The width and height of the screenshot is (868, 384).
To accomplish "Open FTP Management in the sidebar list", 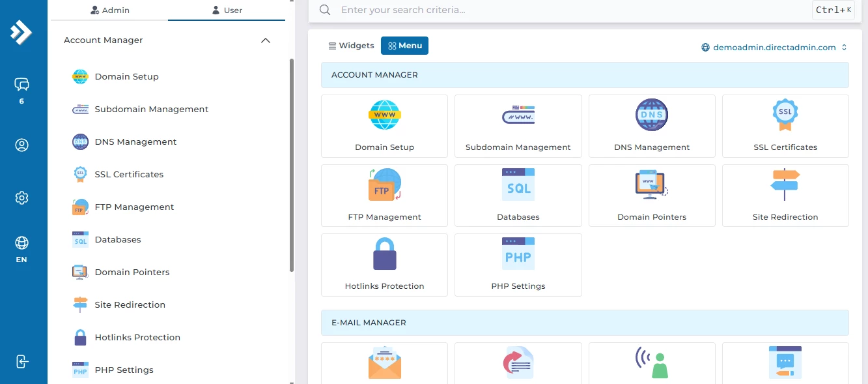I will [134, 207].
